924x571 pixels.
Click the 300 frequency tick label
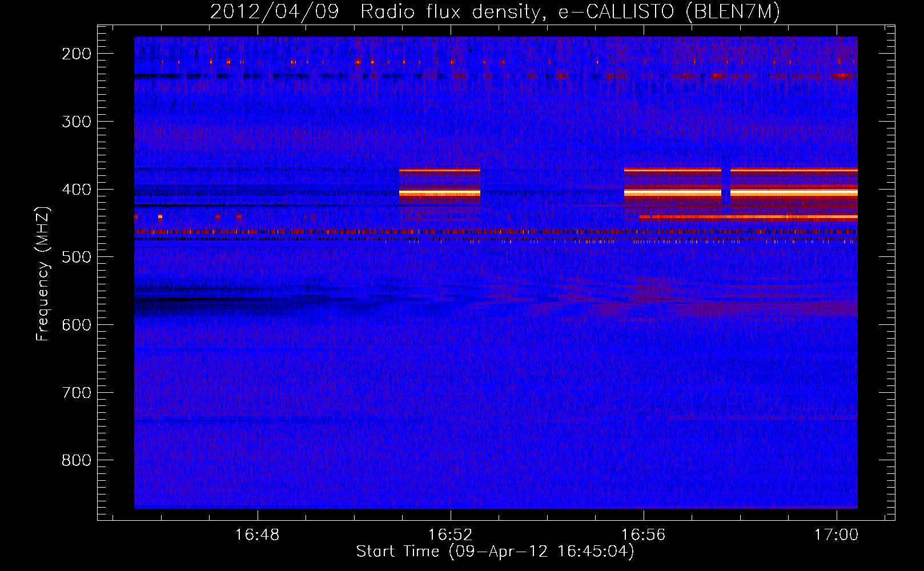77,122
